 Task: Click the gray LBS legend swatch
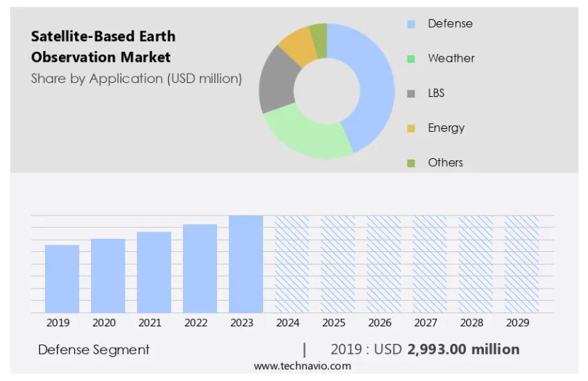[x=411, y=93]
